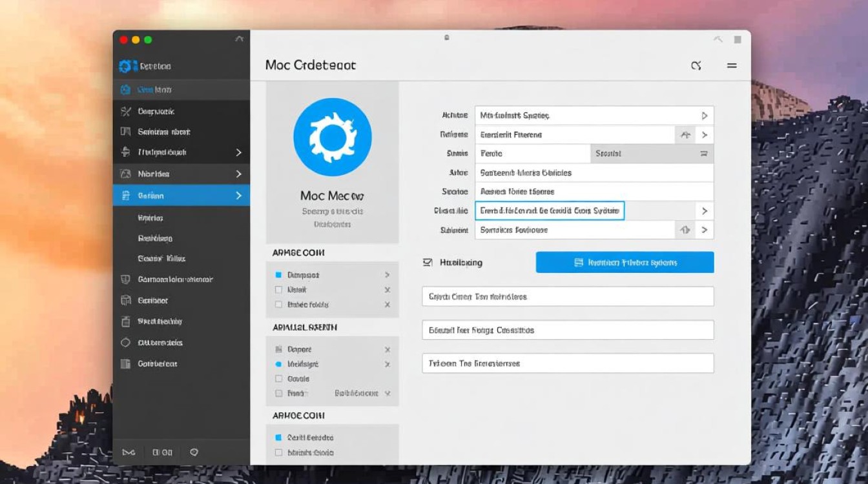
Task: Click the wide blue button in the form
Action: point(625,263)
